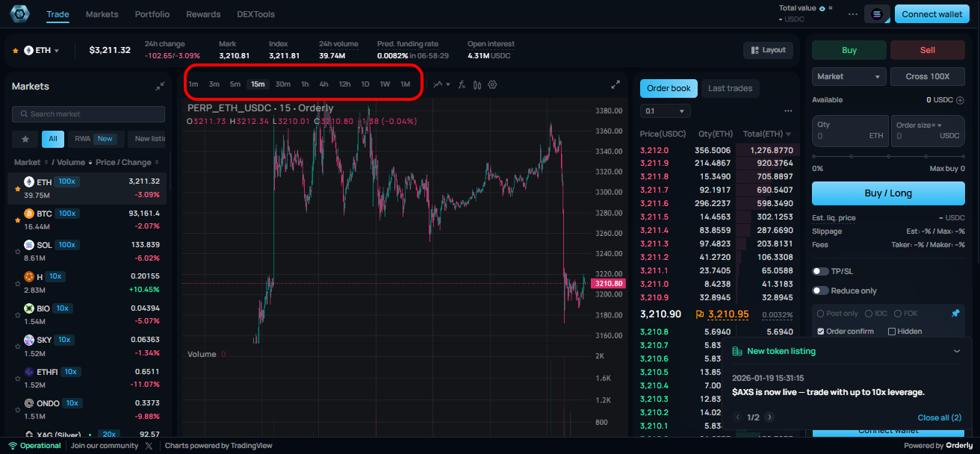Enable the TP/SL toggle
The image size is (980, 454).
(820, 272)
